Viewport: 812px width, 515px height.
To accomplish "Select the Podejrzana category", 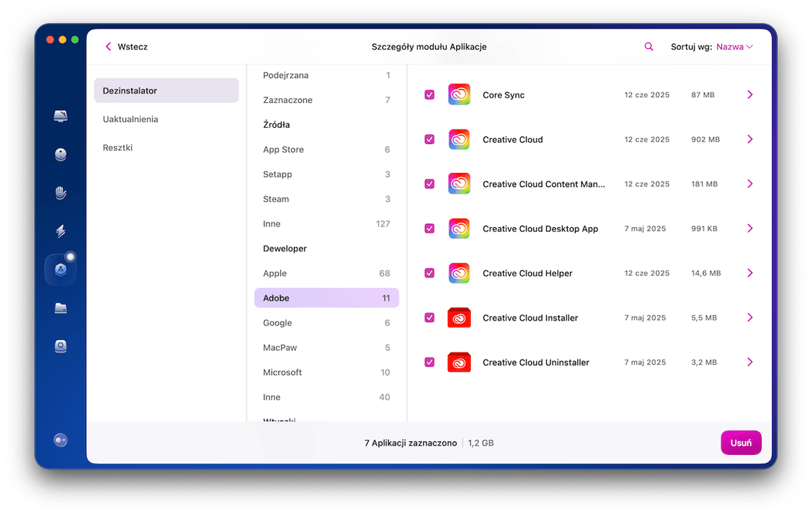I will (x=327, y=75).
